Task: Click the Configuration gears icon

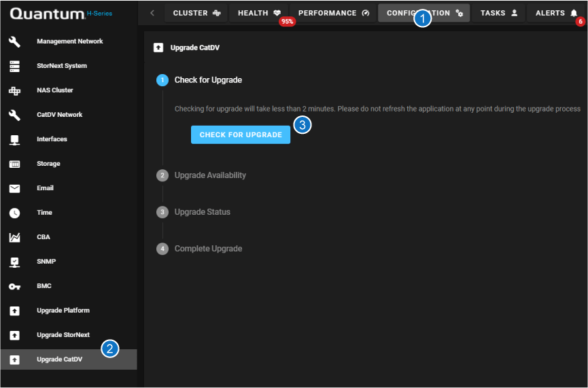Action: [460, 13]
